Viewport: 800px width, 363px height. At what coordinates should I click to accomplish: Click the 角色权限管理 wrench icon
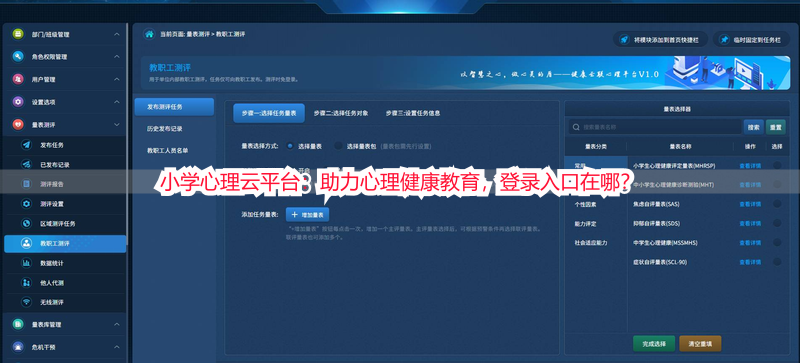(x=18, y=57)
